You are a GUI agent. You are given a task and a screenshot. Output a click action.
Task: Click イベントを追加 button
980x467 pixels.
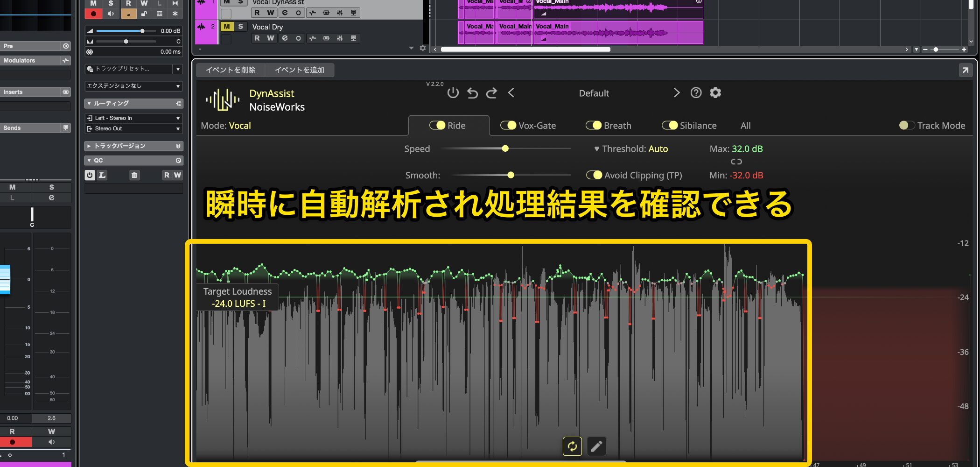click(x=300, y=70)
